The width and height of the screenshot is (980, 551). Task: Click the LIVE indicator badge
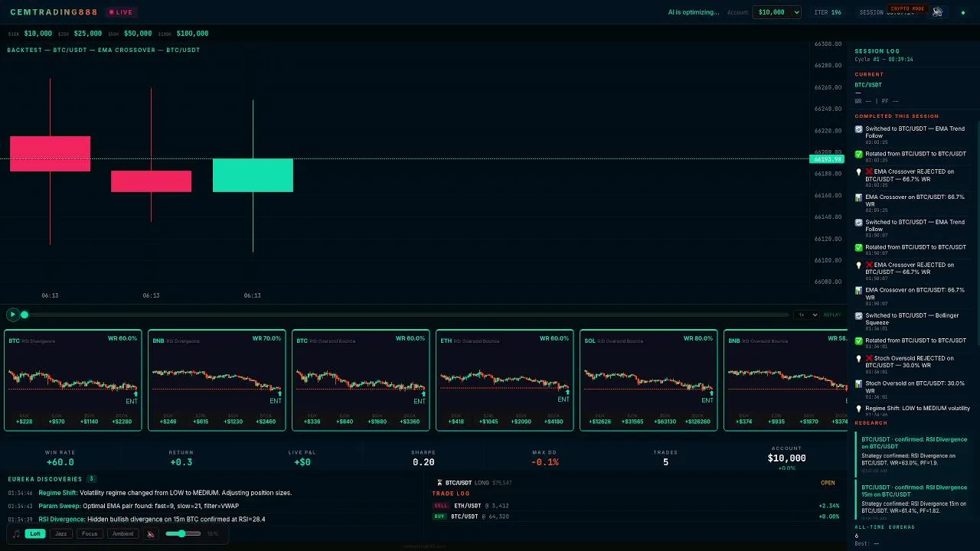121,12
